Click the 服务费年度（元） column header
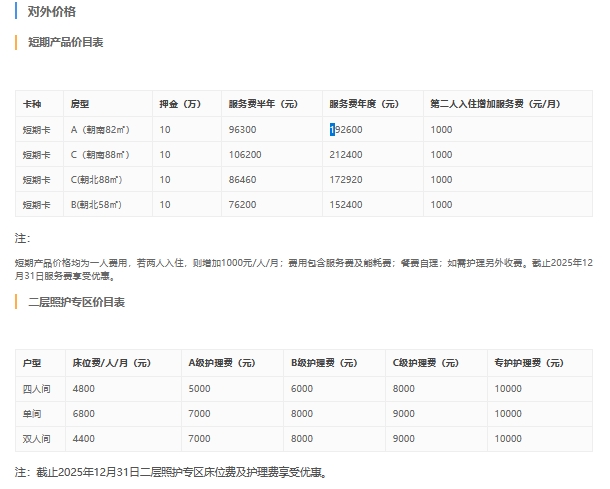This screenshot has height=489, width=610. [364, 104]
